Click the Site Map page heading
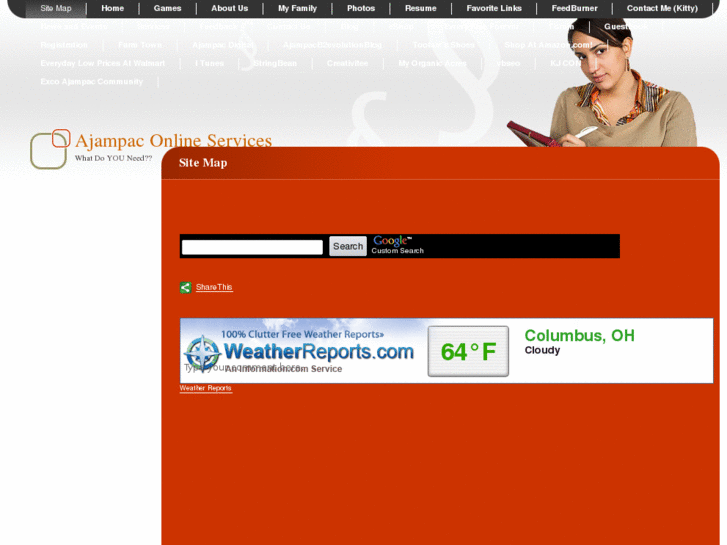The image size is (727, 545). (203, 163)
